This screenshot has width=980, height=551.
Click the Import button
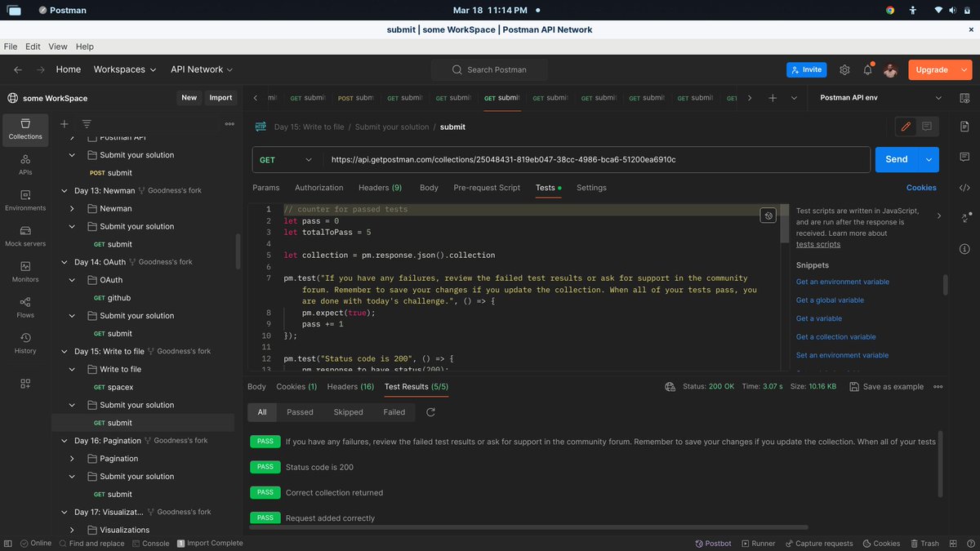(220, 98)
